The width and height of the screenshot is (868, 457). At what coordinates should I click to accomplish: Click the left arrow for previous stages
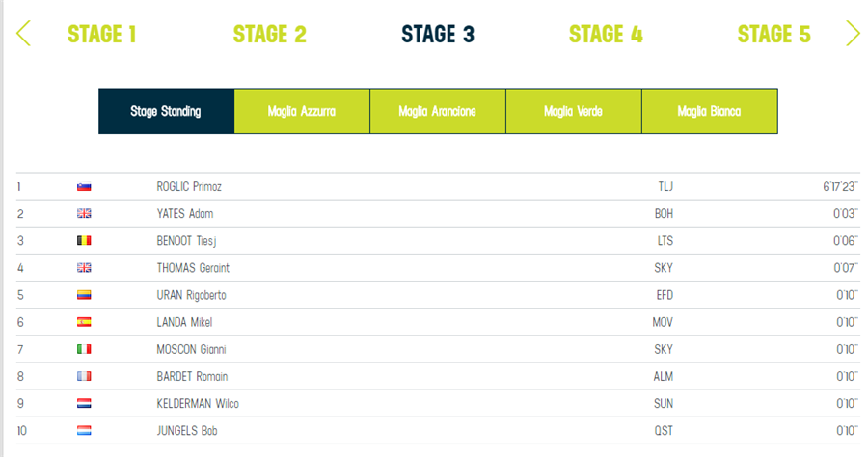[x=24, y=34]
